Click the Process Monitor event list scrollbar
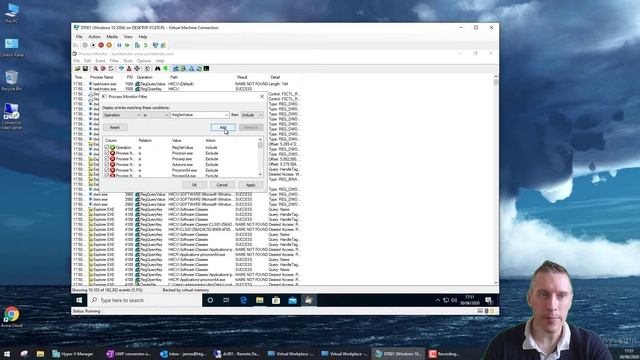This screenshot has width=640, height=360. [496, 180]
